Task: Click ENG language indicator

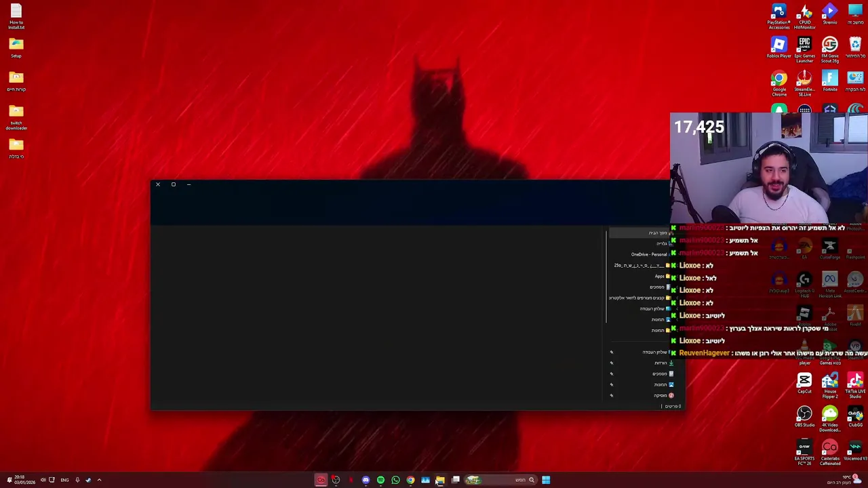Action: tap(64, 480)
